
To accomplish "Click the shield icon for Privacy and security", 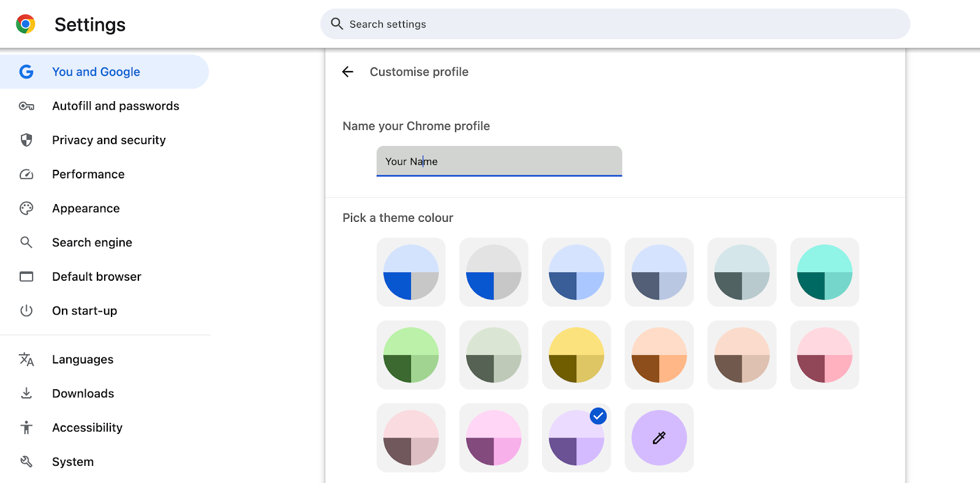I will [x=26, y=140].
